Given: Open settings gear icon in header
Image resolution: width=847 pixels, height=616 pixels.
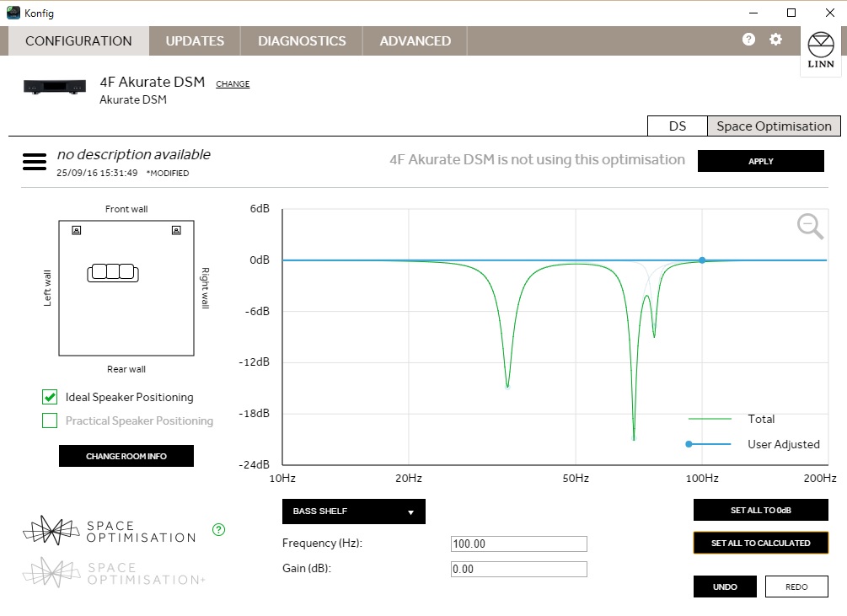Looking at the screenshot, I should point(775,40).
